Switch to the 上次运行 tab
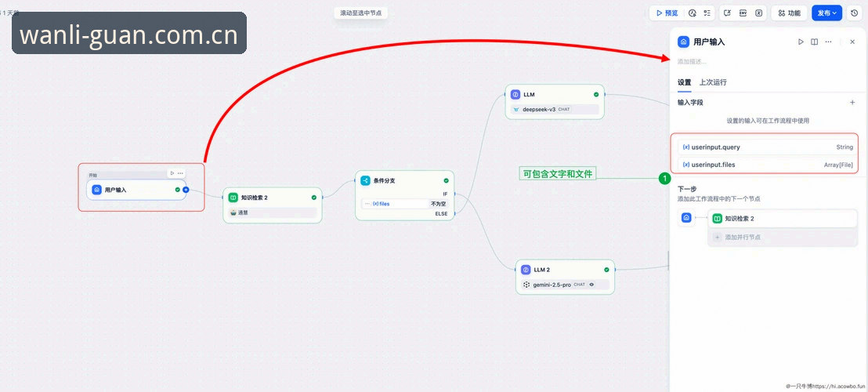Screen dimensions: 868x392 coord(713,82)
